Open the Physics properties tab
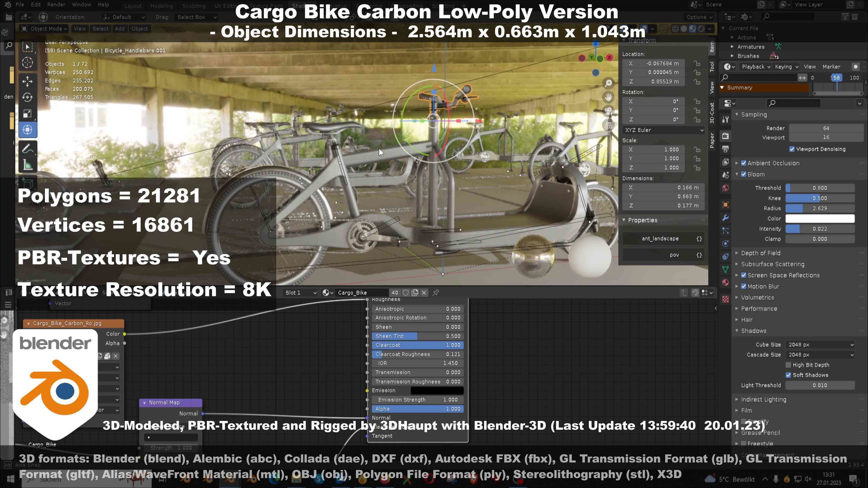The width and height of the screenshot is (868, 488). (x=725, y=244)
